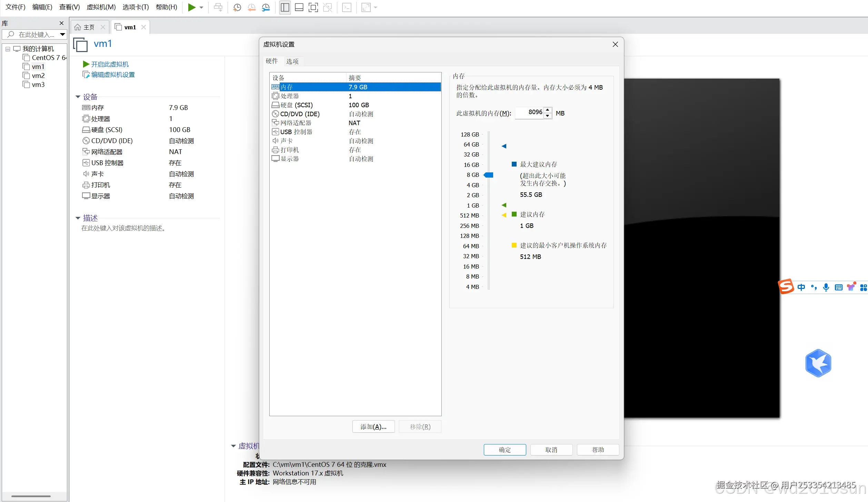Click the memory slider handle at 8 GB
This screenshot has height=502, width=868.
point(489,175)
